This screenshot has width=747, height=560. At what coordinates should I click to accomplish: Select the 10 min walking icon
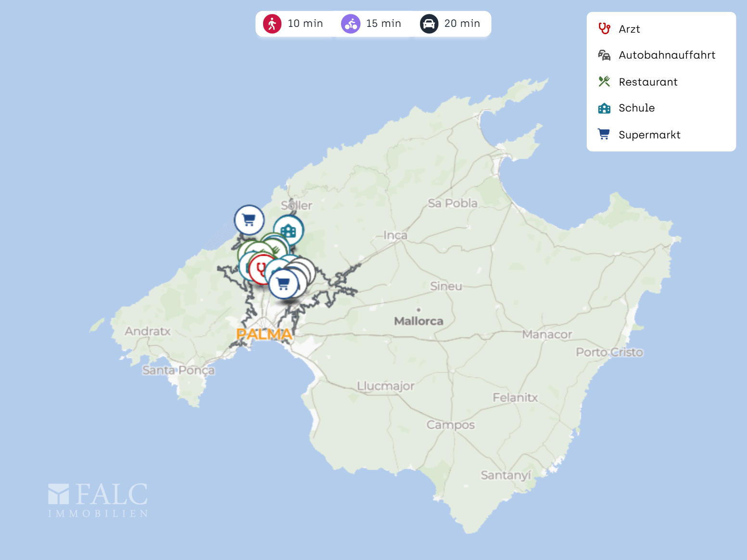pos(272,24)
